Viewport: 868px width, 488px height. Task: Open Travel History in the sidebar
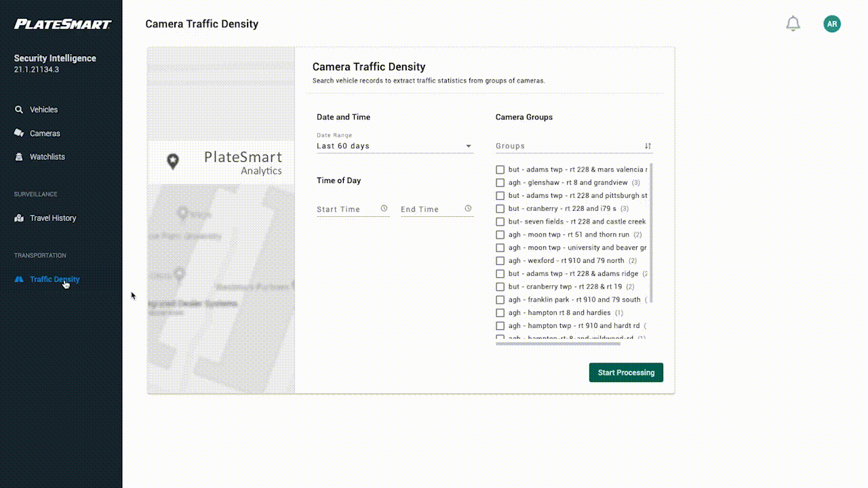pyautogui.click(x=53, y=218)
